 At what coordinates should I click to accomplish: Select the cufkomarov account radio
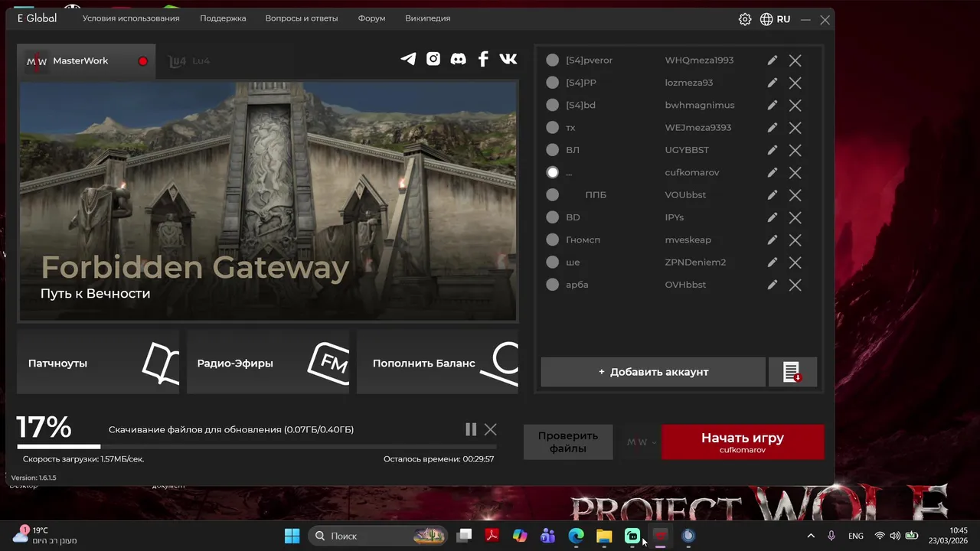(552, 172)
